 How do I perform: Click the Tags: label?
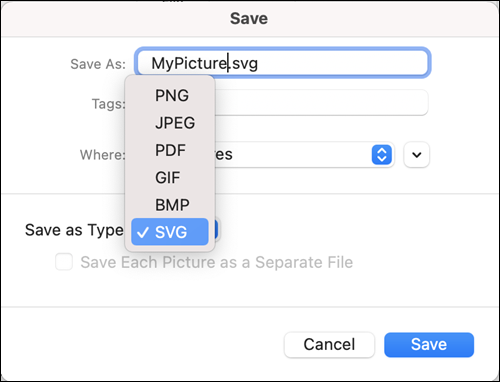pos(109,104)
